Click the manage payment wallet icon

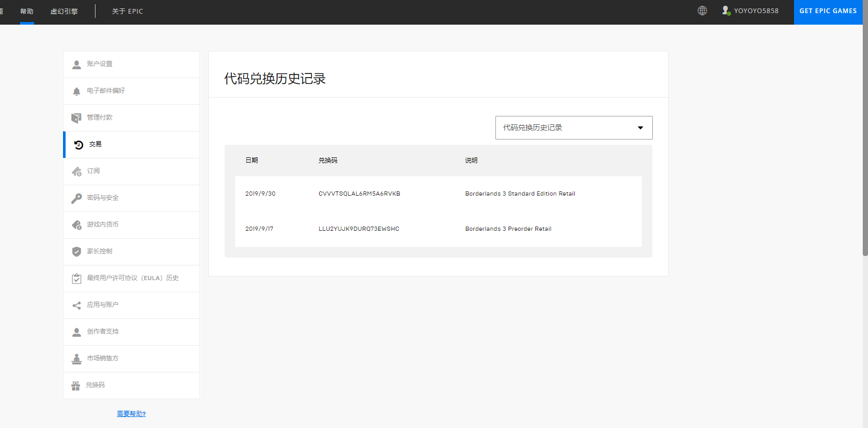(x=77, y=118)
